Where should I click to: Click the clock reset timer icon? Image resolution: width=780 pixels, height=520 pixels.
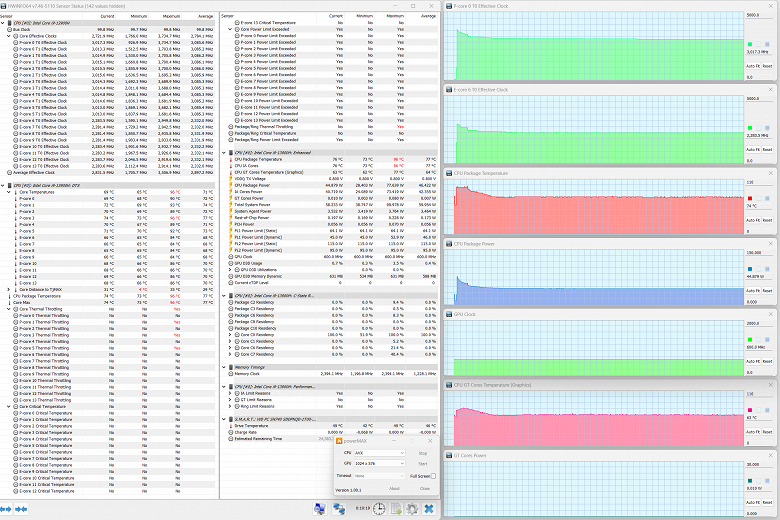click(x=379, y=509)
